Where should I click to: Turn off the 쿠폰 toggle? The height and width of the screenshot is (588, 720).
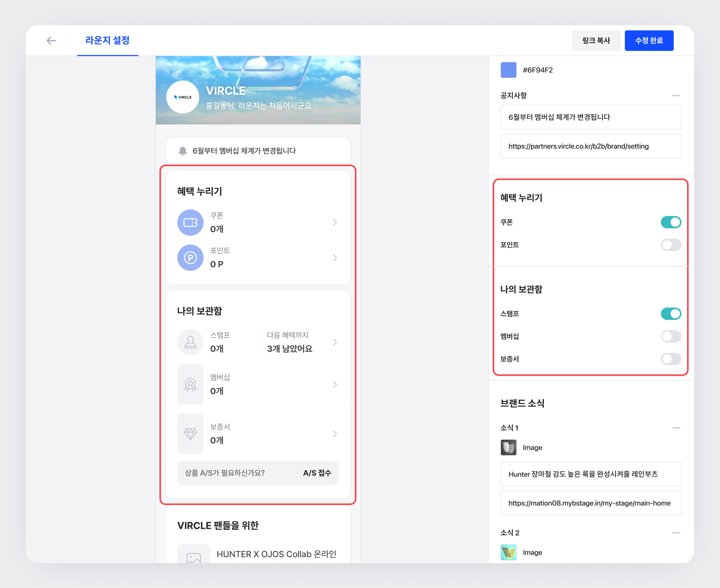tap(671, 222)
